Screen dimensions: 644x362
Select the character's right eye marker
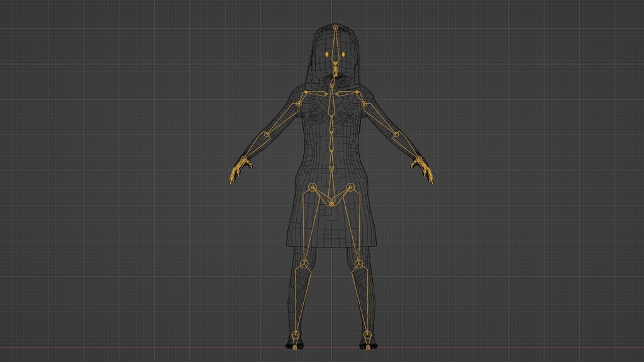pyautogui.click(x=326, y=53)
